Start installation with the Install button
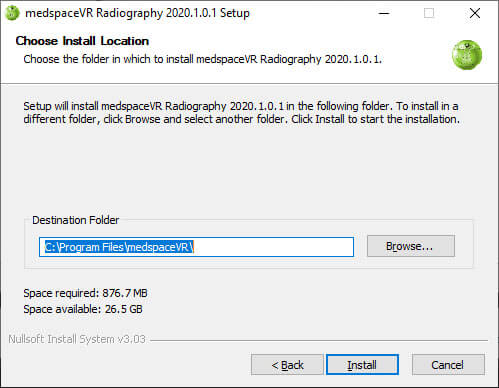Viewport: 499px width, 388px height. [x=362, y=365]
